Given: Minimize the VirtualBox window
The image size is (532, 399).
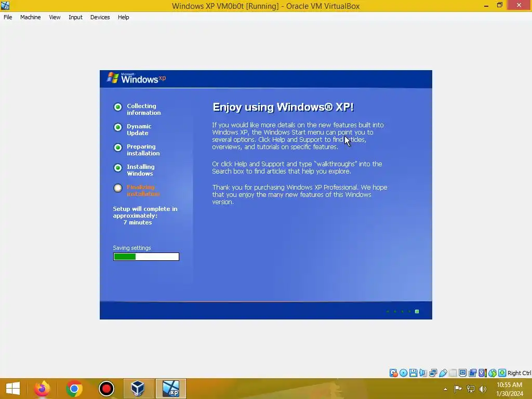Looking at the screenshot, I should point(486,5).
